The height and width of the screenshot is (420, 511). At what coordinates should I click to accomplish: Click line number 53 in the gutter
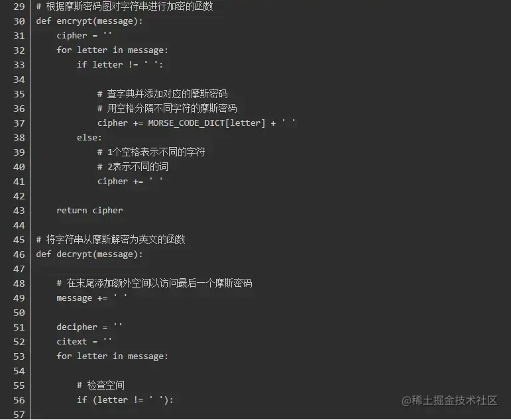click(19, 356)
